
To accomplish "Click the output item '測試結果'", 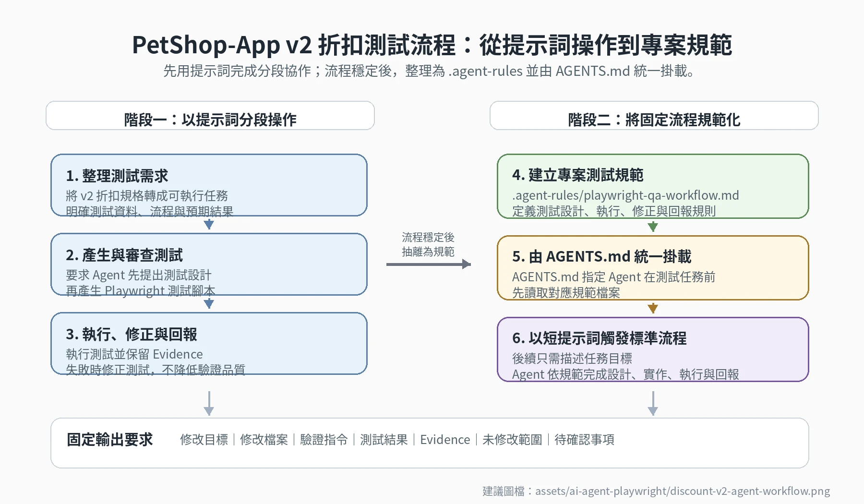I will [384, 439].
